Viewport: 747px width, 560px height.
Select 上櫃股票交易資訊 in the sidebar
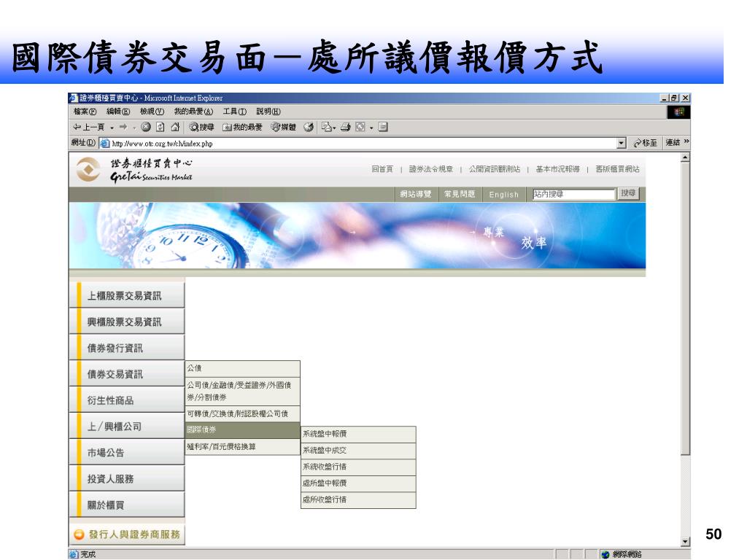(127, 296)
